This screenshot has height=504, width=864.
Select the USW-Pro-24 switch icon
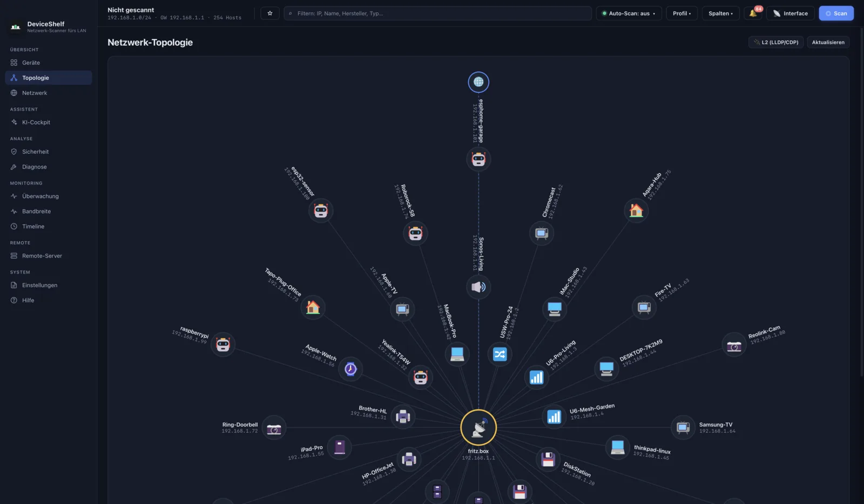500,354
